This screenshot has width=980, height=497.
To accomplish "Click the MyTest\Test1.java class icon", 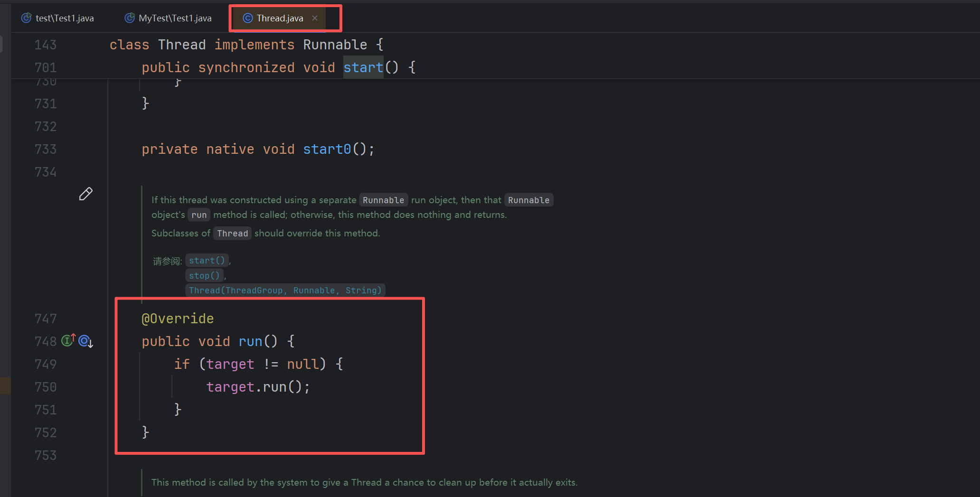I will (130, 18).
